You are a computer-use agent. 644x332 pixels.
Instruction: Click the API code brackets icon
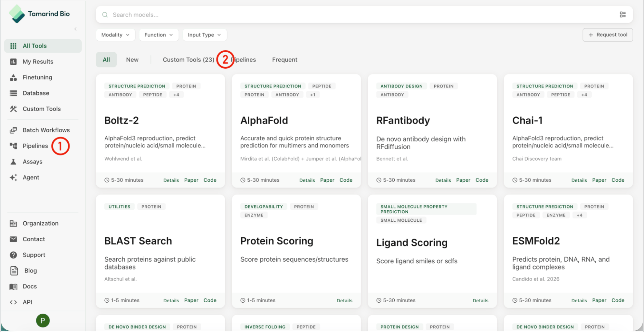[13, 302]
